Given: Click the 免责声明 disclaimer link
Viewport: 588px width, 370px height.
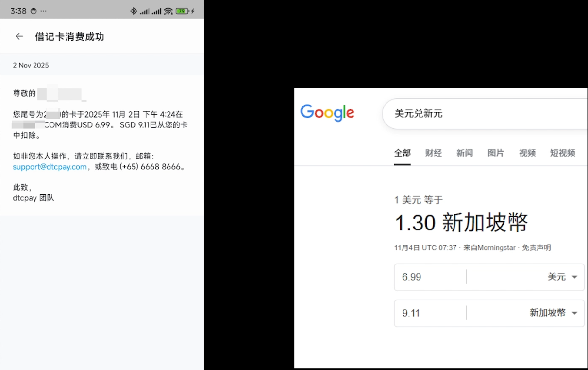Looking at the screenshot, I should 536,247.
